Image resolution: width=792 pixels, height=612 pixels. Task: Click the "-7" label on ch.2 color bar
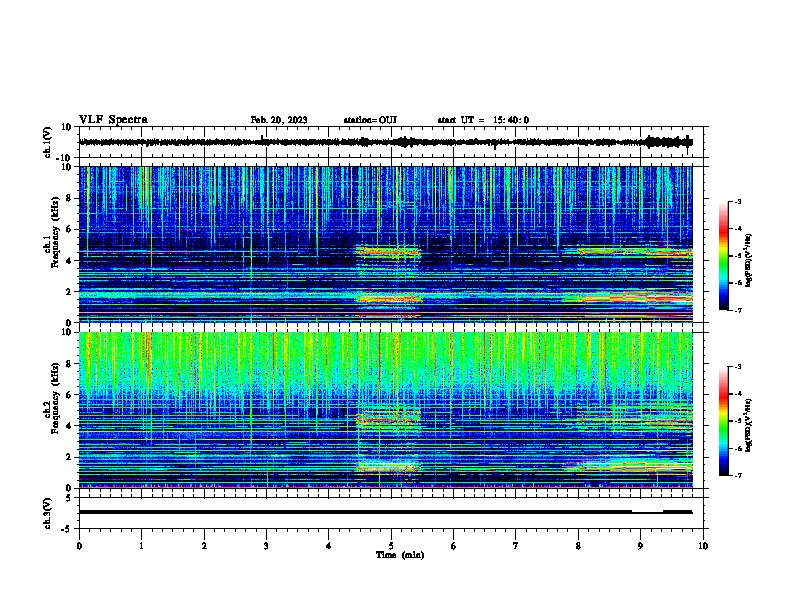(x=738, y=475)
